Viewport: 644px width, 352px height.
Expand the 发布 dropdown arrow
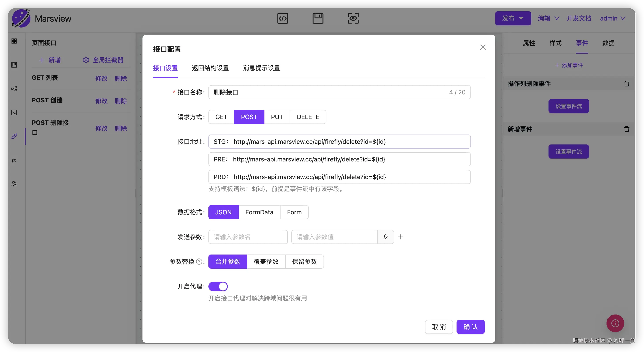tap(521, 19)
